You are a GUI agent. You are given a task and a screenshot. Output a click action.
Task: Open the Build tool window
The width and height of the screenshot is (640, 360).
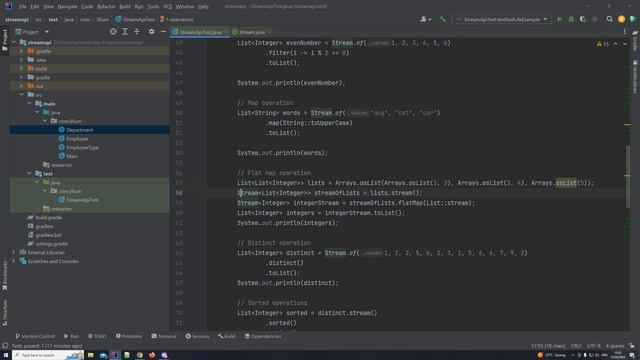(x=227, y=336)
